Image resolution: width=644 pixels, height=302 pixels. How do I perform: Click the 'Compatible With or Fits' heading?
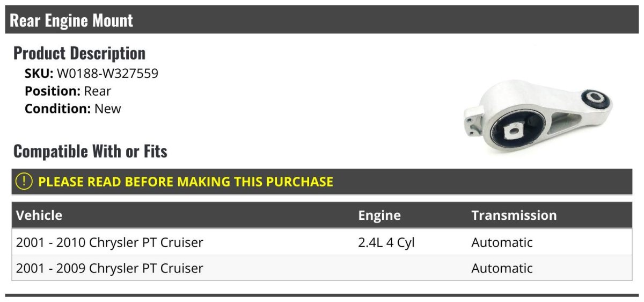click(90, 152)
